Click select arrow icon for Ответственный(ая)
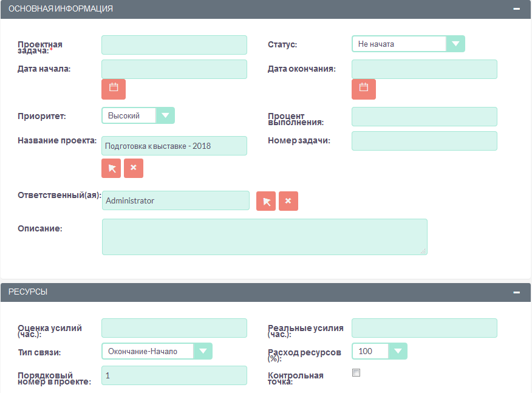Image resolution: width=532 pixels, height=393 pixels. click(266, 201)
